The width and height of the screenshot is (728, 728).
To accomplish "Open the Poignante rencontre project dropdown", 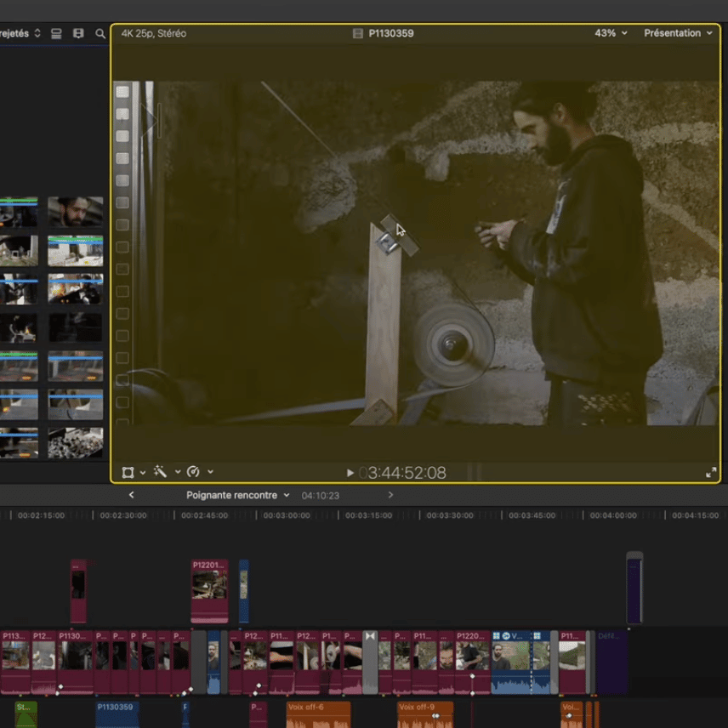I will (238, 495).
